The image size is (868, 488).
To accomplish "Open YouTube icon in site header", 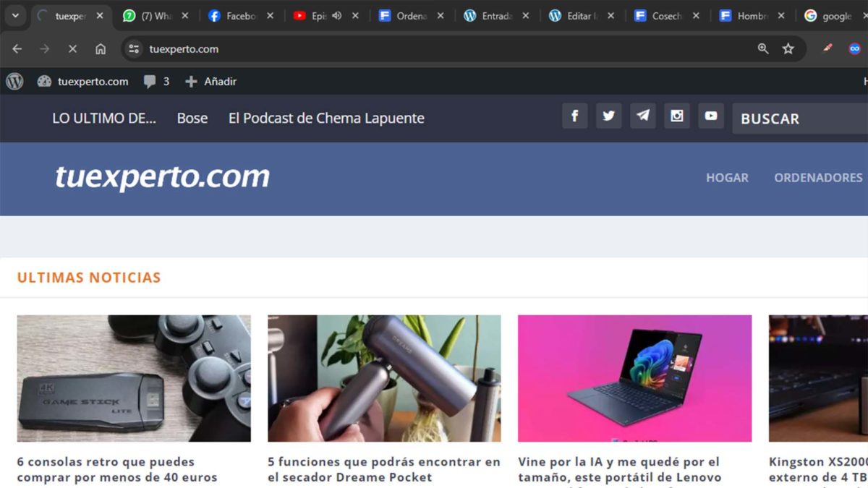I will (711, 116).
